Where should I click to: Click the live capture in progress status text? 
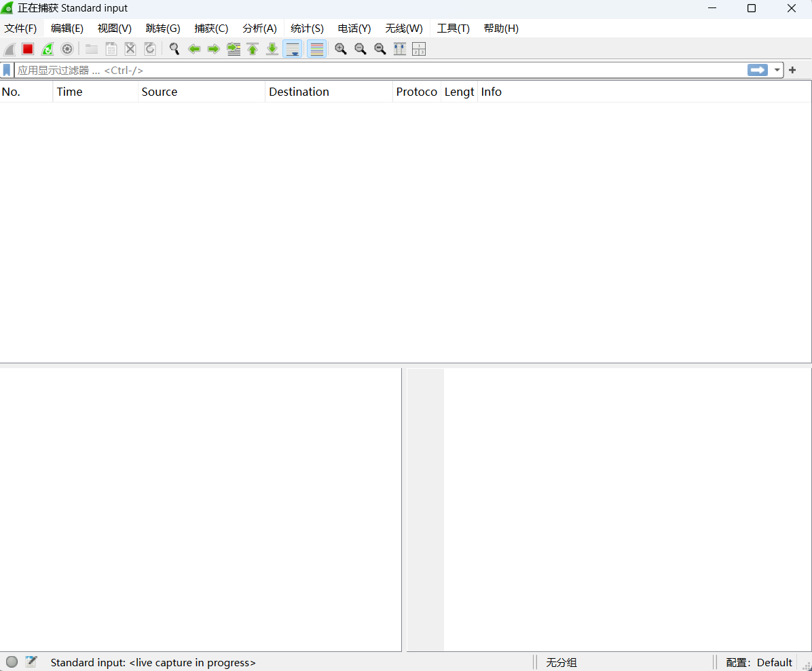coord(153,663)
